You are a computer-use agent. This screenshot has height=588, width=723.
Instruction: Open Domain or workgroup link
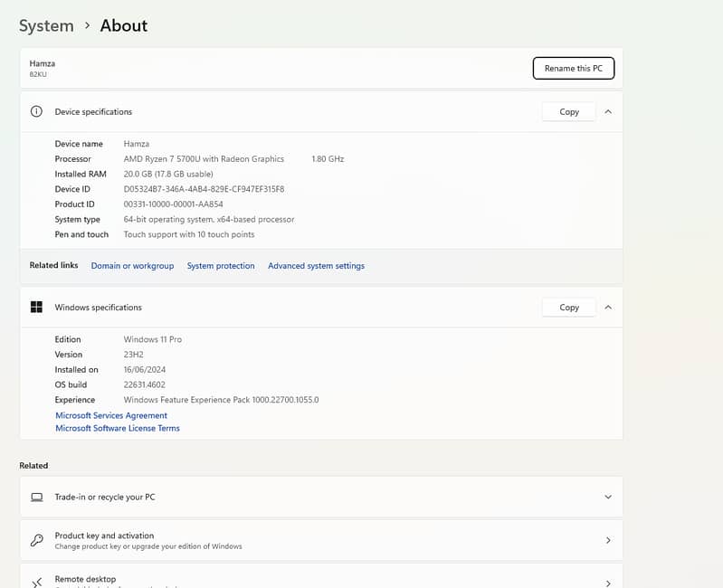tap(132, 266)
